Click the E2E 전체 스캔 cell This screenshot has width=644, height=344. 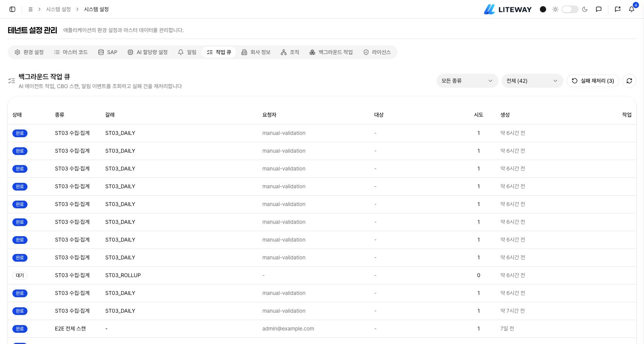click(70, 329)
